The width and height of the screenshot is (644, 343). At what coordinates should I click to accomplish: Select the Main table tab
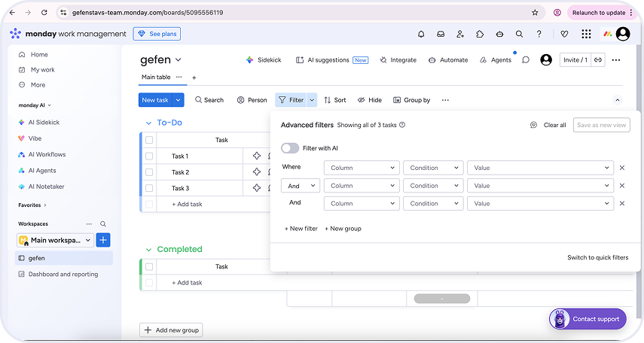pos(156,77)
